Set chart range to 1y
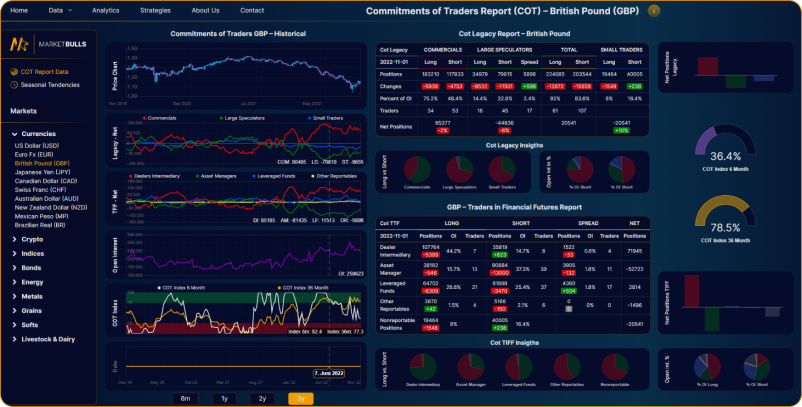This screenshot has width=802, height=407. point(224,398)
